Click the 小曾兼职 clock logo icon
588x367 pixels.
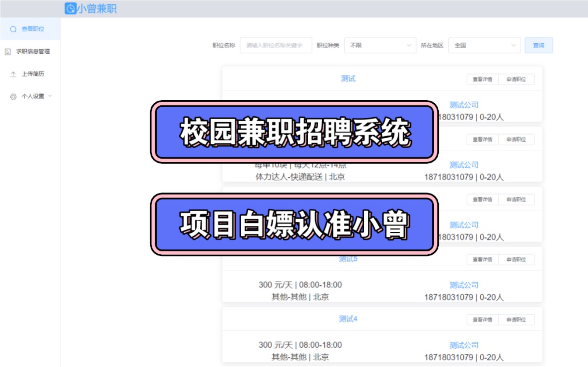70,8
